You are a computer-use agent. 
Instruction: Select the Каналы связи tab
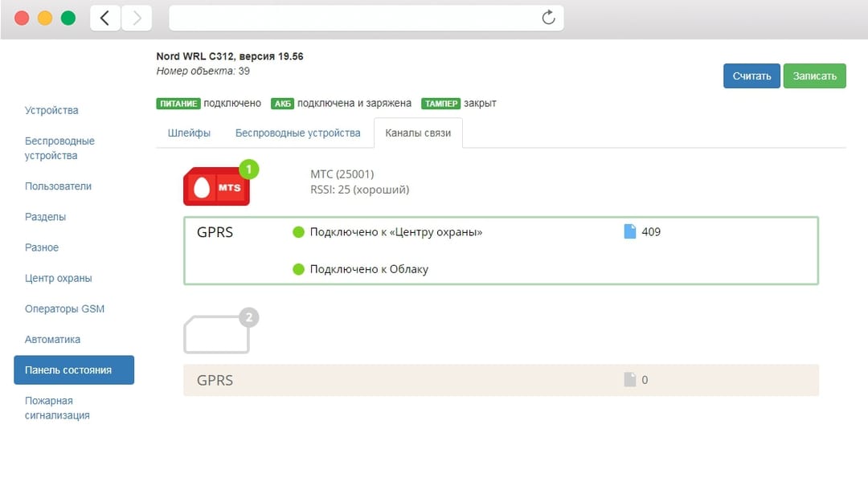coord(418,133)
